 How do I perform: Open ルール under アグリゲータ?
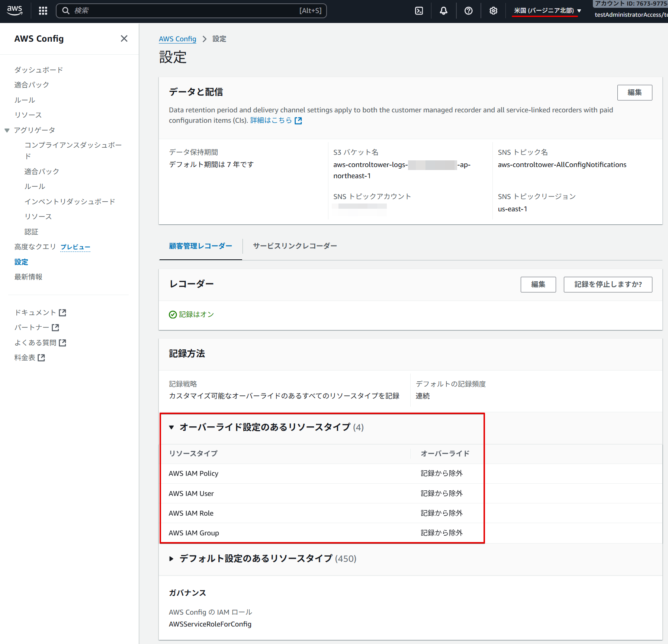(35, 186)
